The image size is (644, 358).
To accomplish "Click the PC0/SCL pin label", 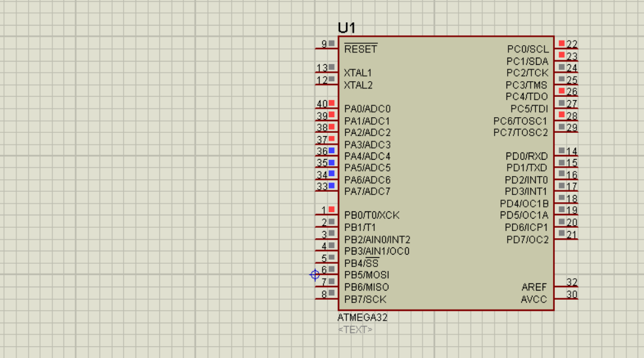I will pos(528,49).
